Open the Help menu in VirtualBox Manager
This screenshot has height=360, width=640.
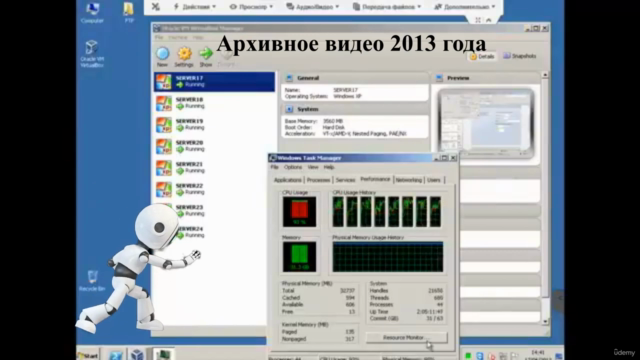(198, 37)
